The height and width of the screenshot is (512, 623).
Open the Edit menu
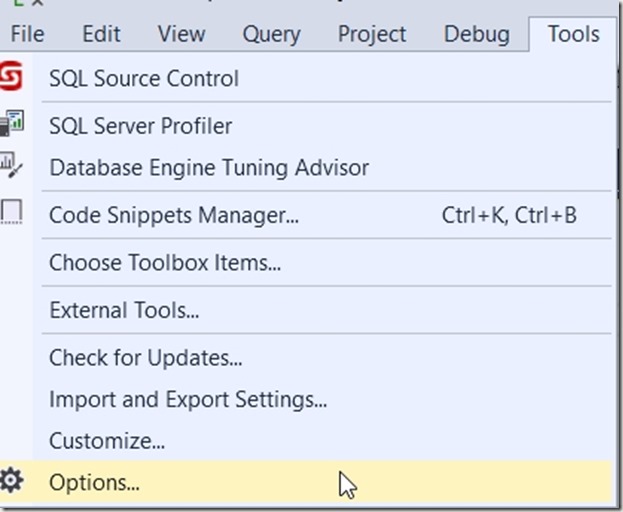pos(101,33)
